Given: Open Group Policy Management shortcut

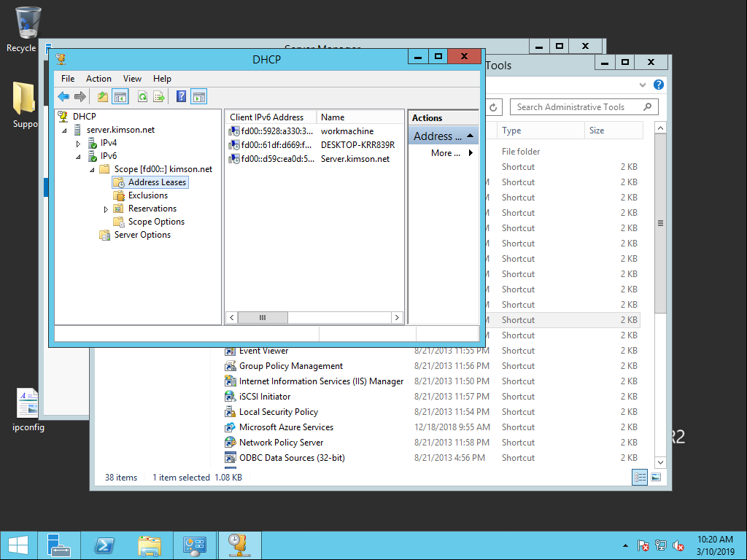Looking at the screenshot, I should click(290, 366).
